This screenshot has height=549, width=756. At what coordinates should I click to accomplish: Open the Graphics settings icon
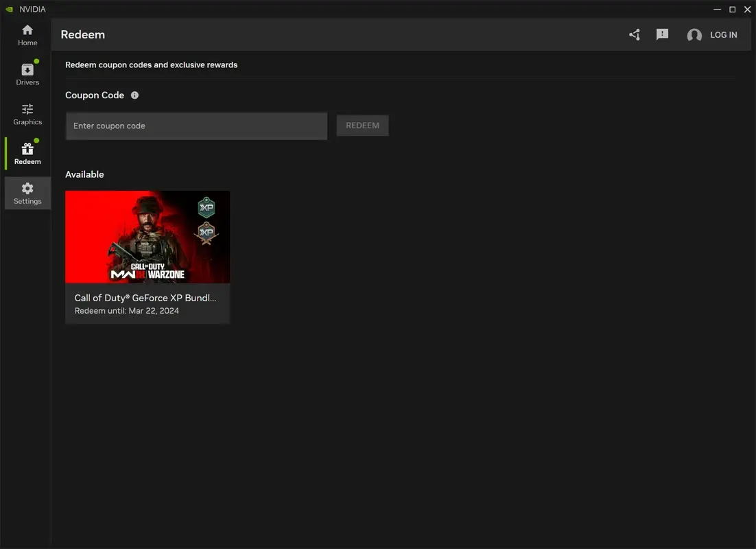click(27, 109)
